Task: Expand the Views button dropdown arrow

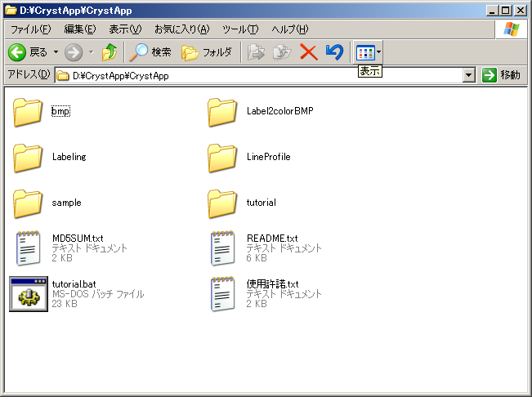Action: (x=379, y=52)
